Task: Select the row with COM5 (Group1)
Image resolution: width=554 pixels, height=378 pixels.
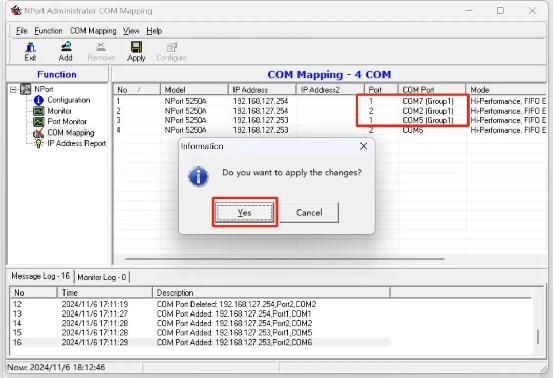Action: [330, 120]
